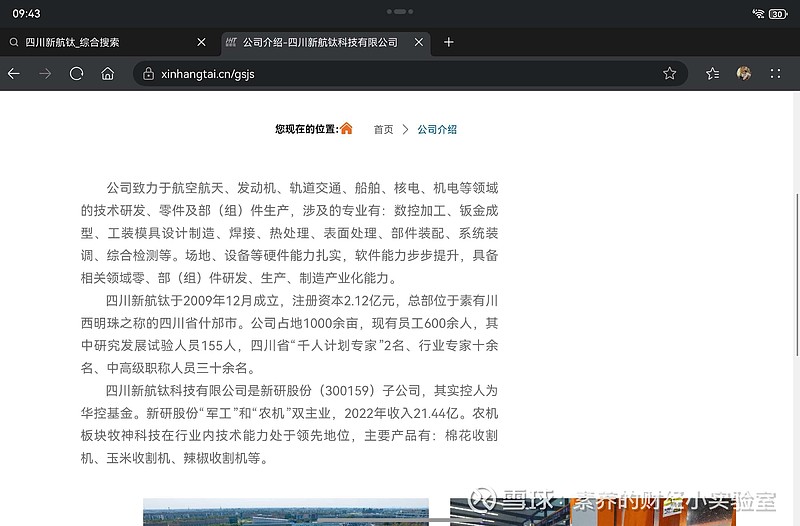Click the text 您现在的位置:
The height and width of the screenshot is (526, 800).
coord(307,129)
